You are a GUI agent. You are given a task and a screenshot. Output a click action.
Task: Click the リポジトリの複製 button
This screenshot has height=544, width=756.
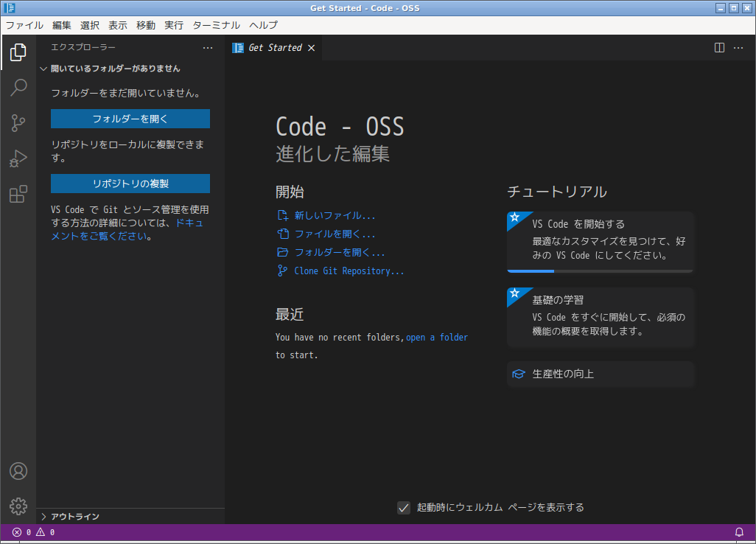tap(130, 184)
